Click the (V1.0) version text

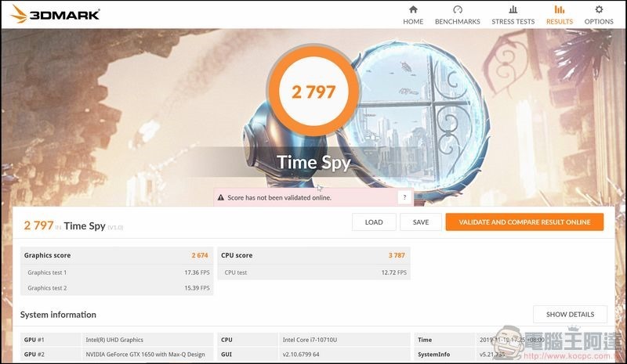point(115,227)
